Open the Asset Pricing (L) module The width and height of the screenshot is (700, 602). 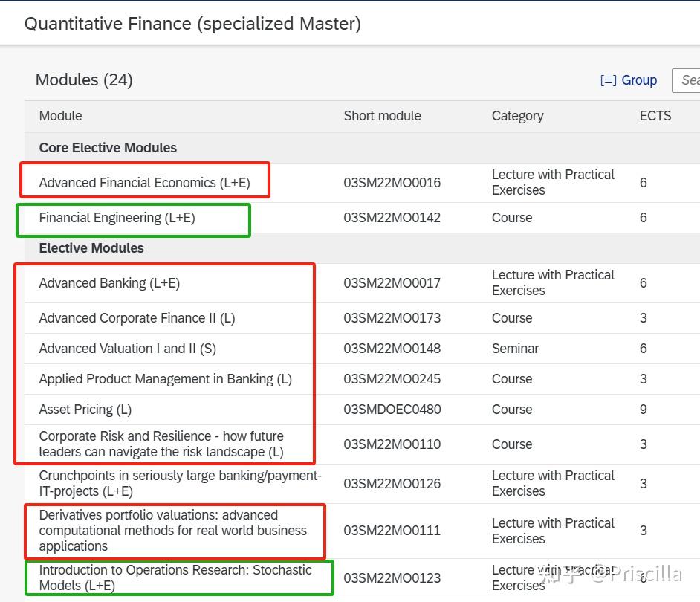[x=85, y=410]
